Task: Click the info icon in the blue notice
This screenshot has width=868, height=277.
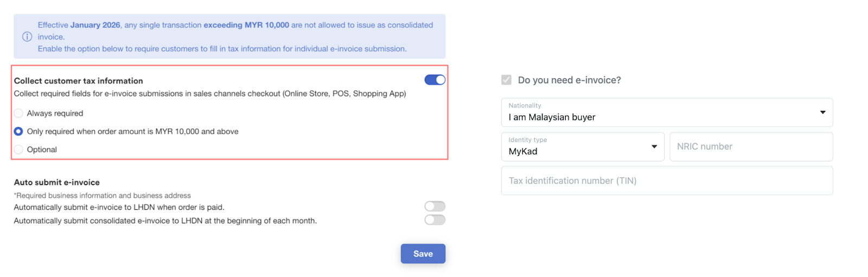Action: 27,37
